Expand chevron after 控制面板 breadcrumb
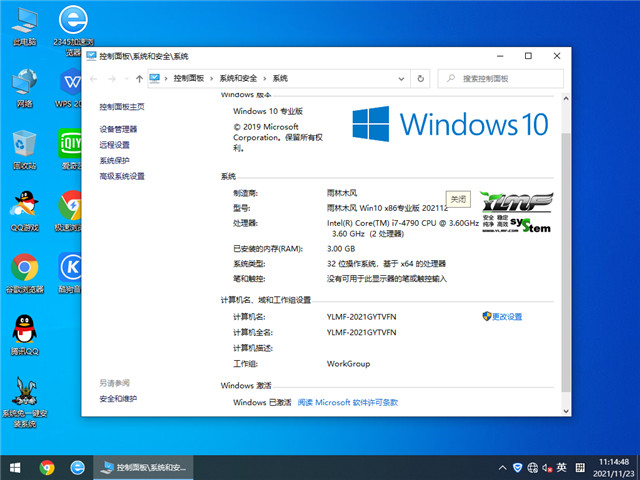Screen dimensions: 640x480 pos(211,78)
